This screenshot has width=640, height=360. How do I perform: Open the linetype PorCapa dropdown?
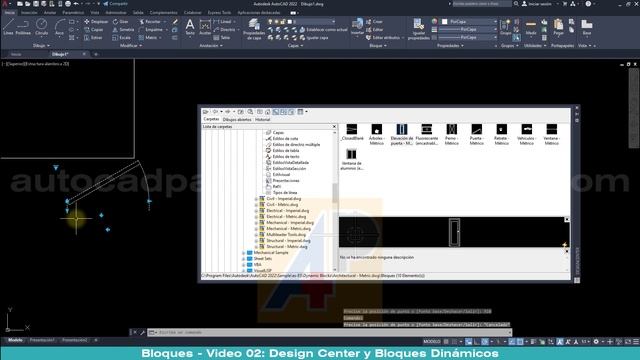[468, 38]
